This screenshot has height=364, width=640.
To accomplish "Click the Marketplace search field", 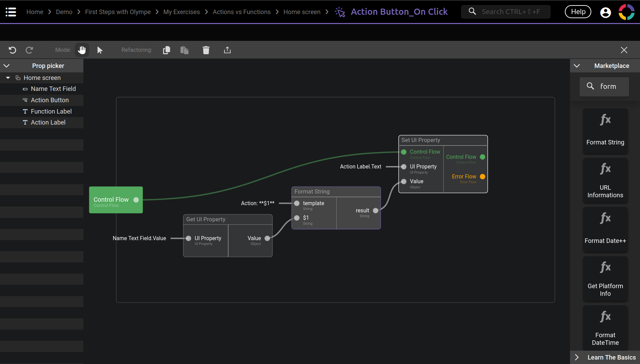I will [608, 86].
